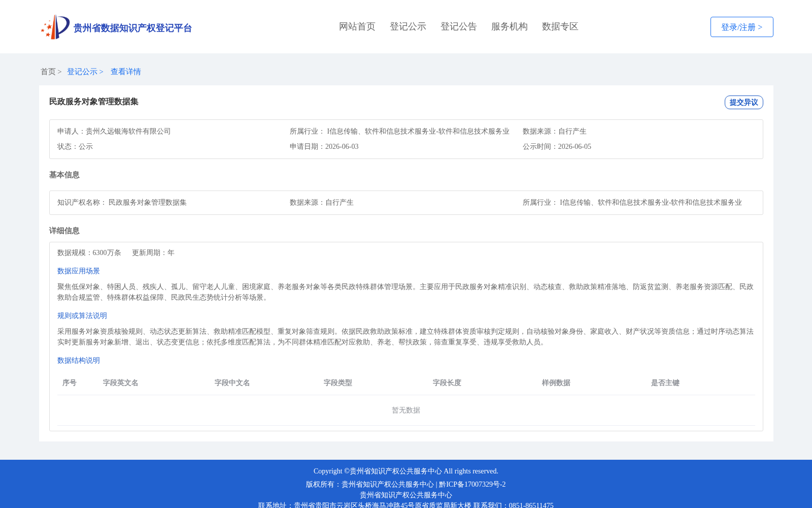This screenshot has width=812, height=508.
Task: Click the footer Copyright line
Action: click(406, 471)
